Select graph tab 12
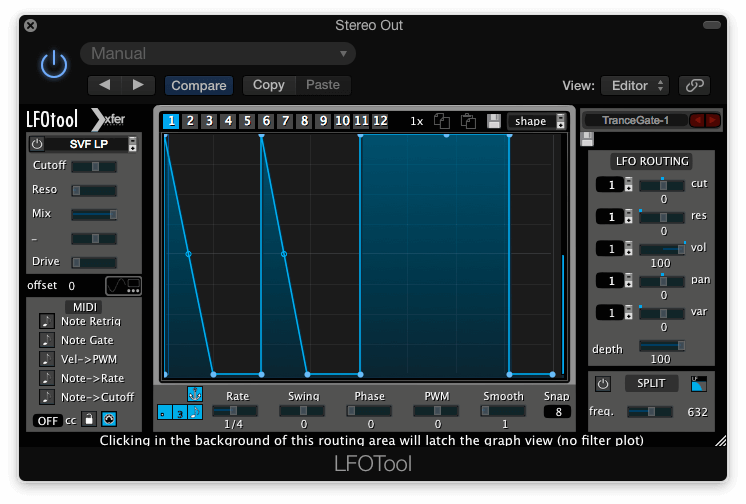Image resolution: width=746 pixels, height=504 pixels. (380, 121)
